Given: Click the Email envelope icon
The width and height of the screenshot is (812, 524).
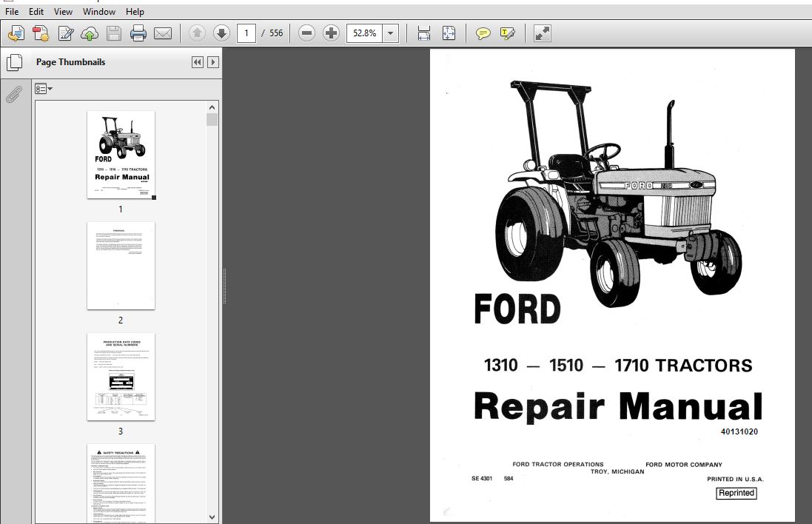Looking at the screenshot, I should point(163,33).
